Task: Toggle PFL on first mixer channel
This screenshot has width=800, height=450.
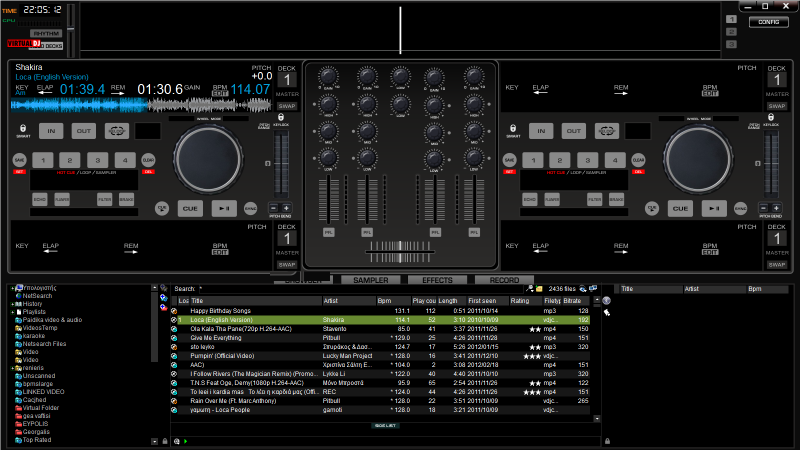Action: 329,232
